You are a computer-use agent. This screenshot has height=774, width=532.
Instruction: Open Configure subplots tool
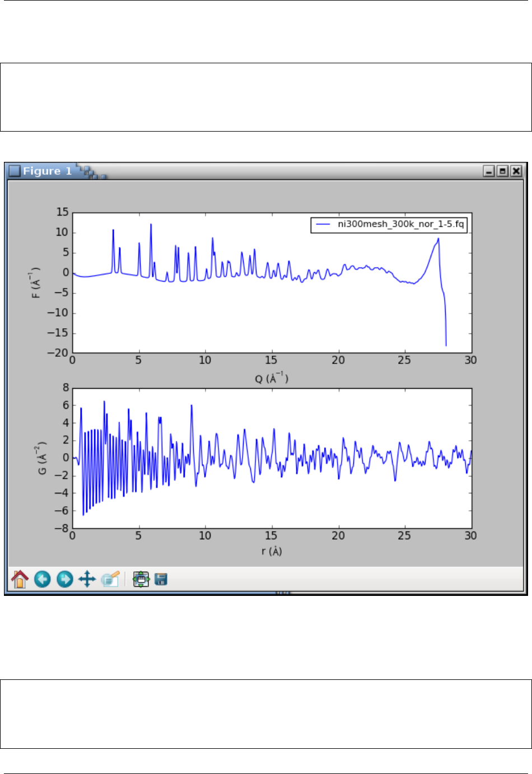click(141, 579)
